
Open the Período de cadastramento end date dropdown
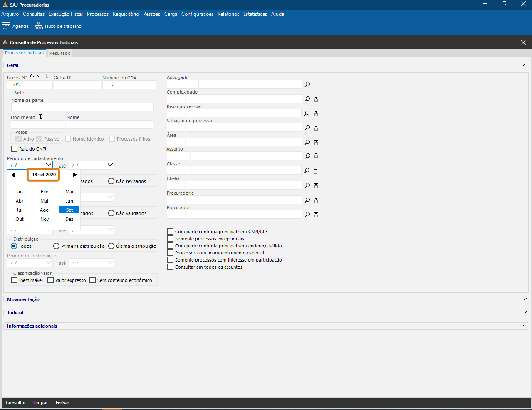click(110, 165)
